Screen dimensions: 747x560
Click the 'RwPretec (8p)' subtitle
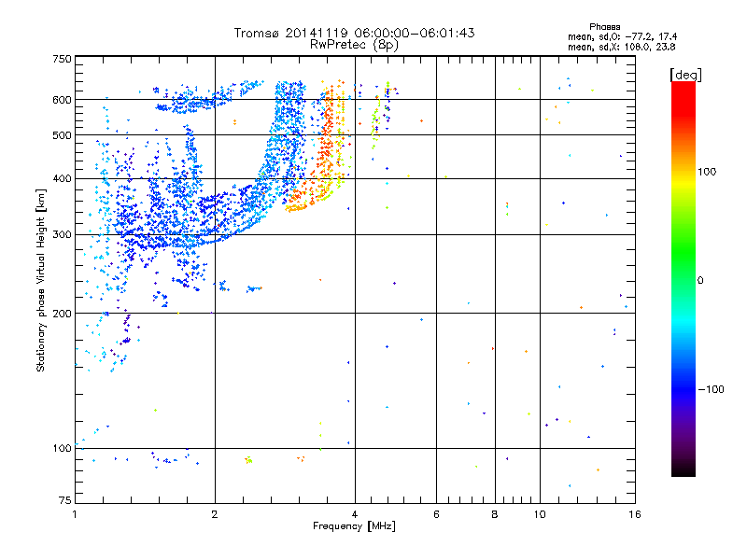click(x=354, y=45)
